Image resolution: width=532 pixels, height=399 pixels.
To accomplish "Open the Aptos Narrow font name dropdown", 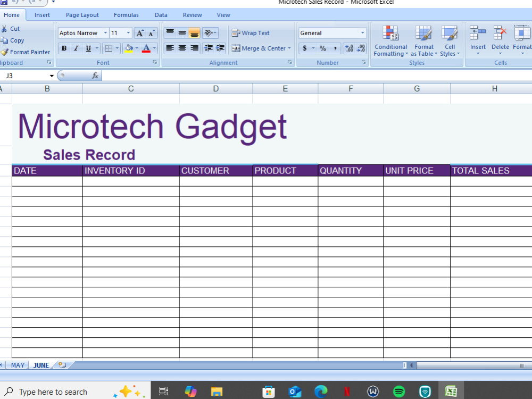I will click(x=105, y=33).
